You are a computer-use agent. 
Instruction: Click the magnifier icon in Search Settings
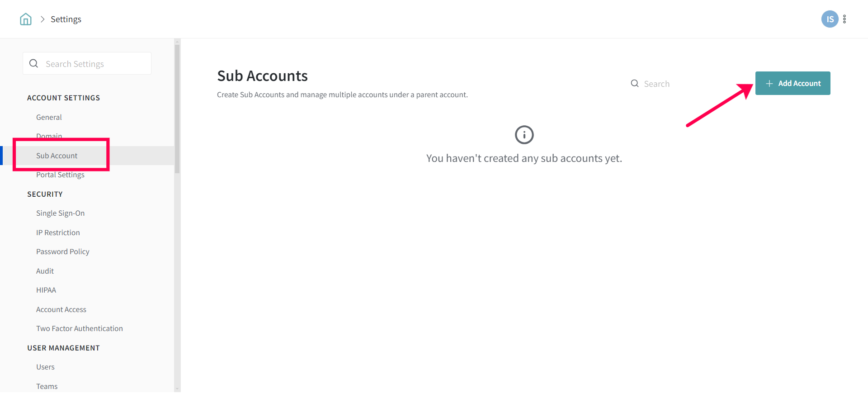click(x=34, y=64)
